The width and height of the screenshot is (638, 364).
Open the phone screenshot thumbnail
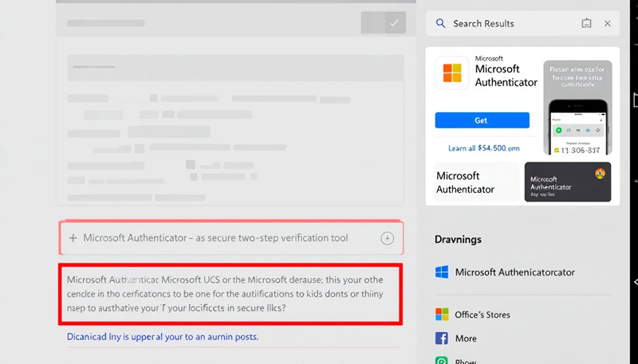point(577,108)
